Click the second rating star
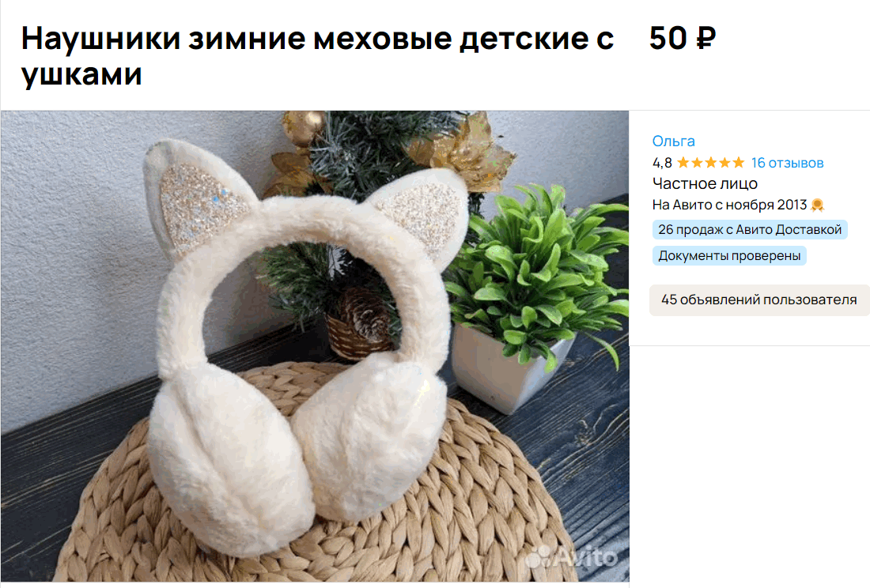Screen dimensions: 870x588 pos(697,162)
